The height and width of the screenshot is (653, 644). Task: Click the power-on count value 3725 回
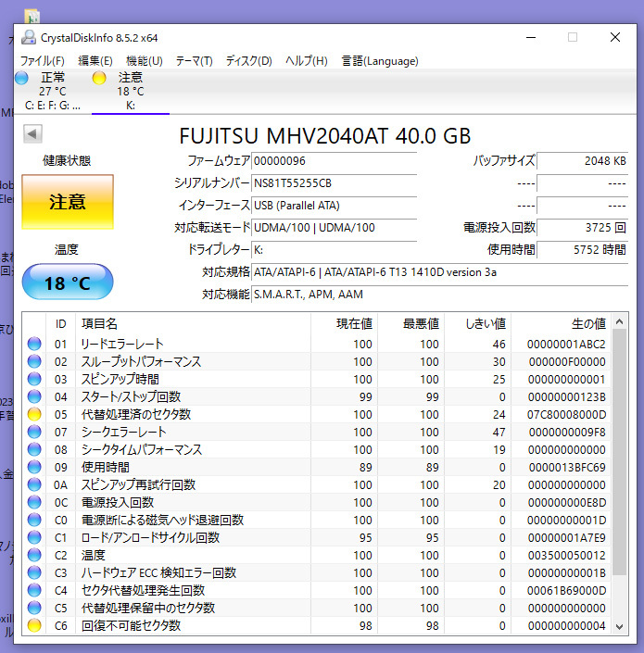[x=582, y=228]
